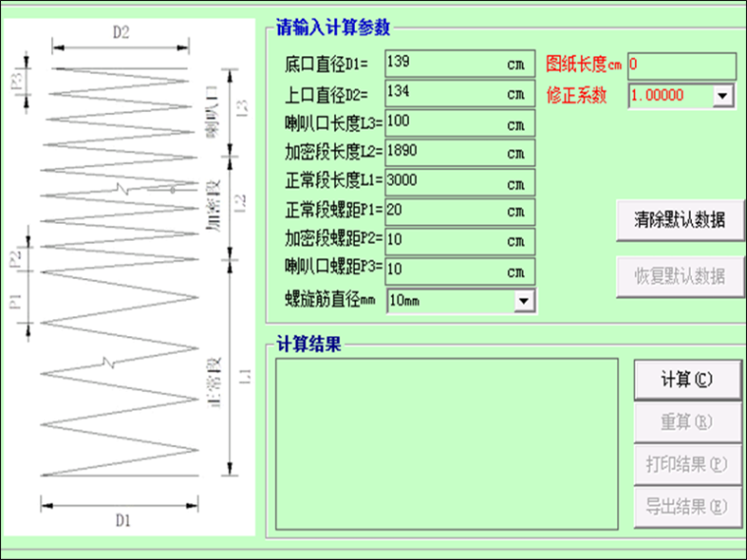Click the 恢复默认数据 button
The width and height of the screenshot is (747, 560).
(x=679, y=276)
